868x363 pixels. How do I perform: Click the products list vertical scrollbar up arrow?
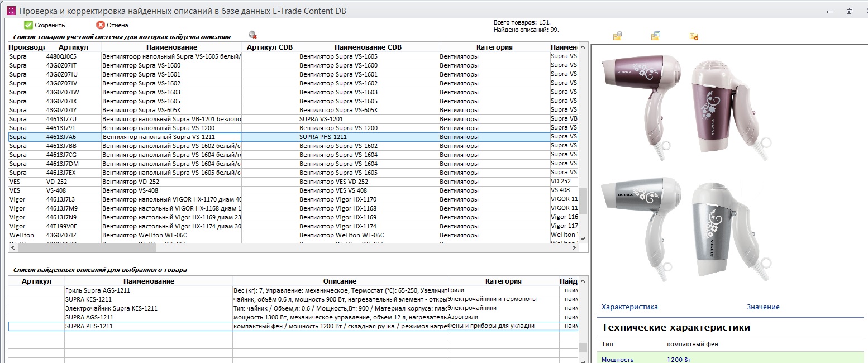pyautogui.click(x=583, y=47)
